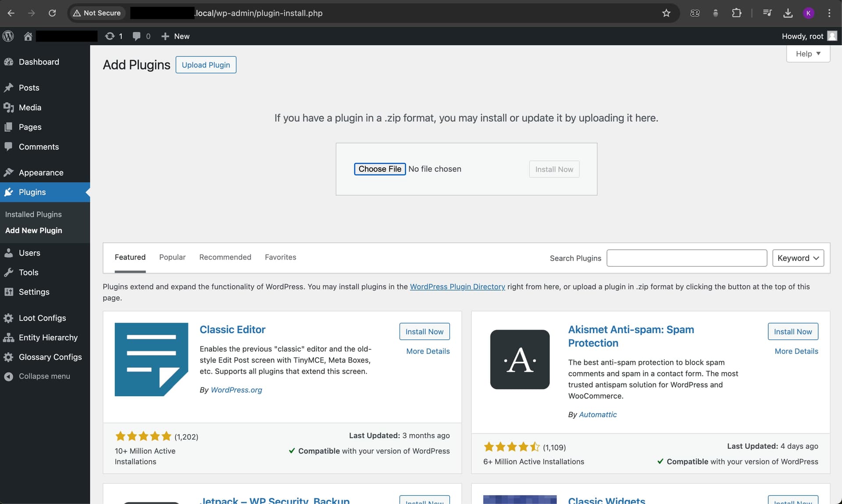
Task: Click the Posts pushpin icon
Action: coord(9,88)
